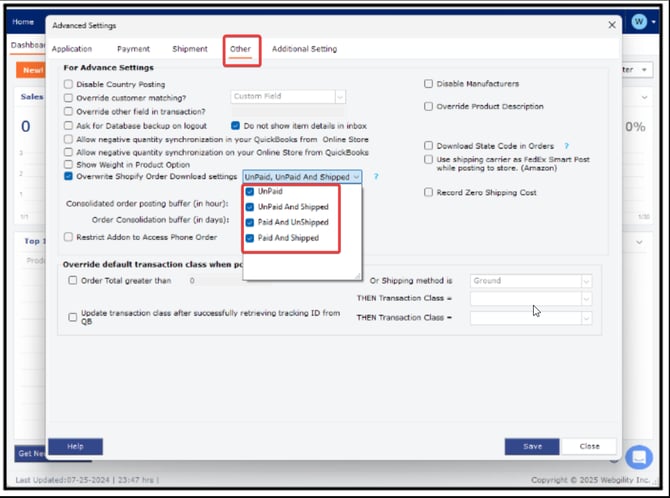Enable Show Weight in Product Option

(68, 165)
